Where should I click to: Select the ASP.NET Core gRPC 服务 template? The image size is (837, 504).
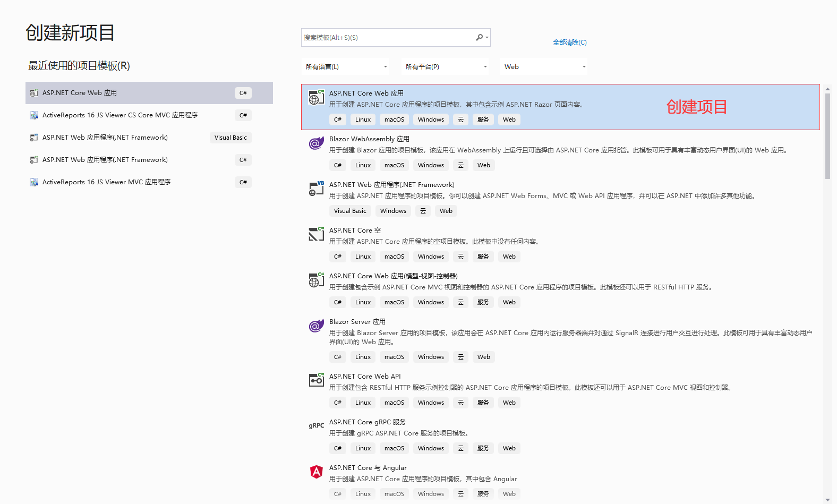pos(560,435)
